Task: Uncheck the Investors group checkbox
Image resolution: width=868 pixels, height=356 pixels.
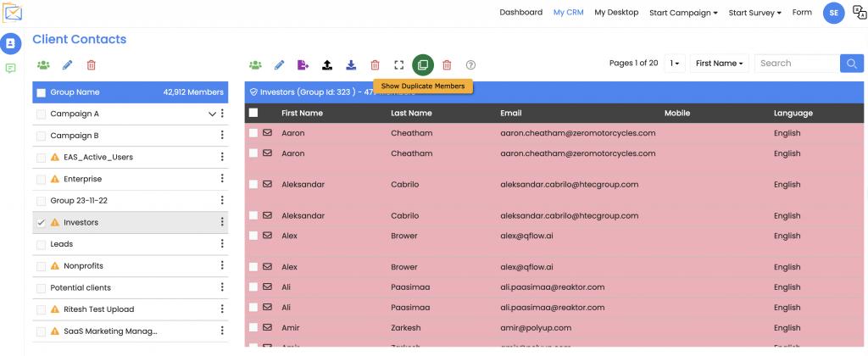Action: (42, 222)
